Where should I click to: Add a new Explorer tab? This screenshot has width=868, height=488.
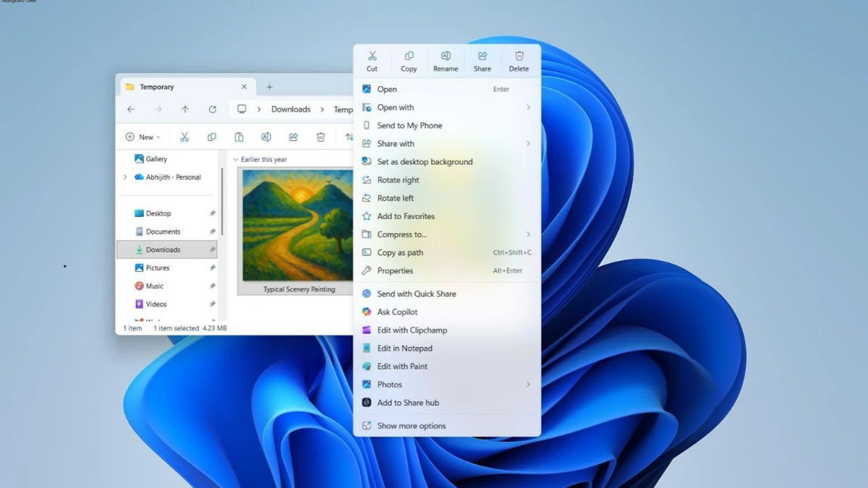(269, 87)
